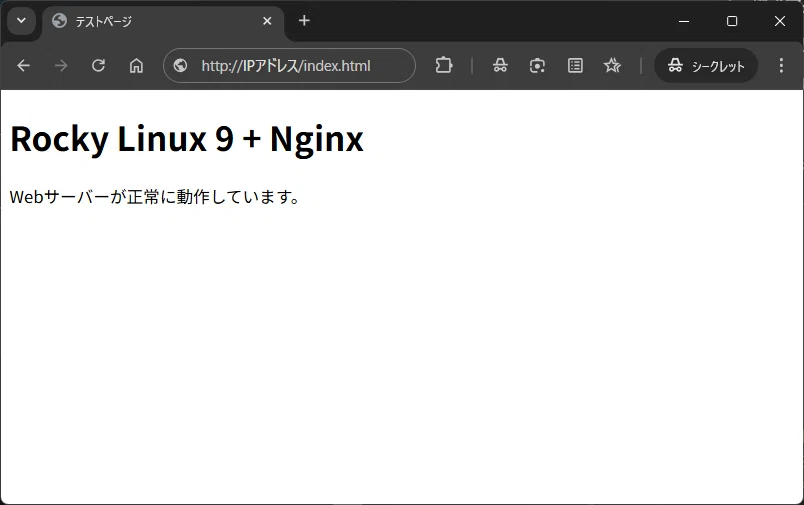Open the reading list panel icon

point(575,66)
